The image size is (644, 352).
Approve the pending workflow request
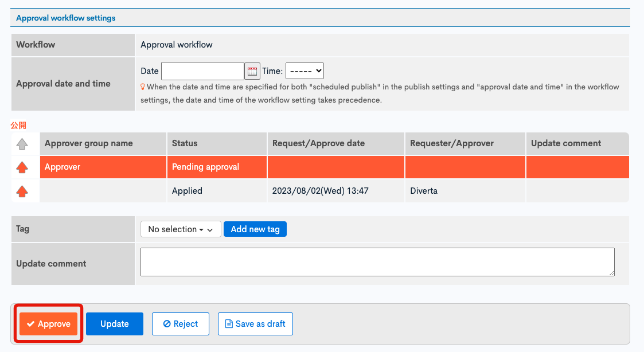[48, 323]
